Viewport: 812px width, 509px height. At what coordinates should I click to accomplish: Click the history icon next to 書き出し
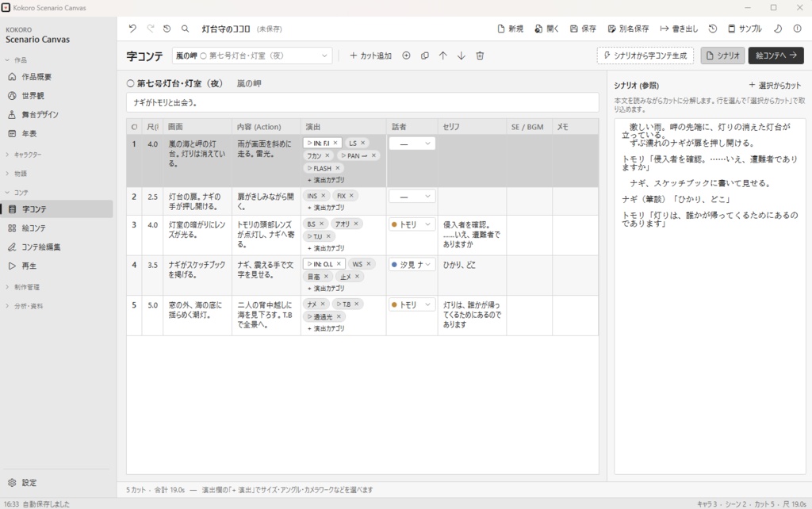[x=713, y=29]
